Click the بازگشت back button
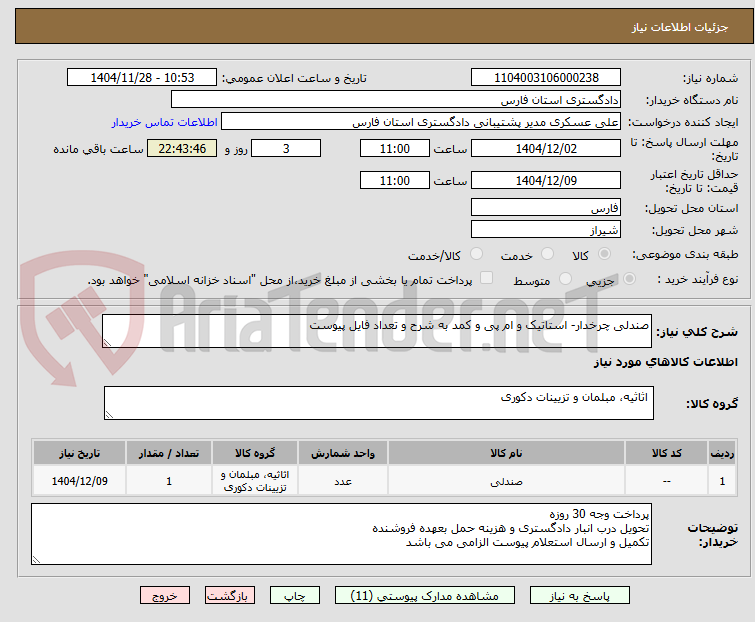Screen dimensions: 755x622 click(x=229, y=596)
